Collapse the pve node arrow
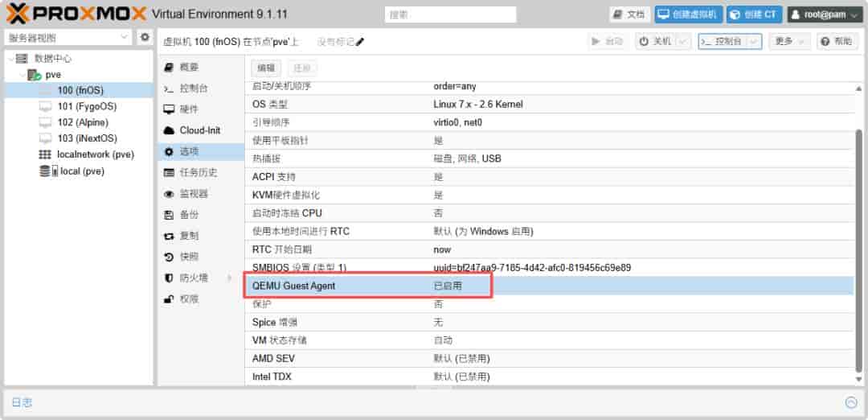 tap(23, 74)
